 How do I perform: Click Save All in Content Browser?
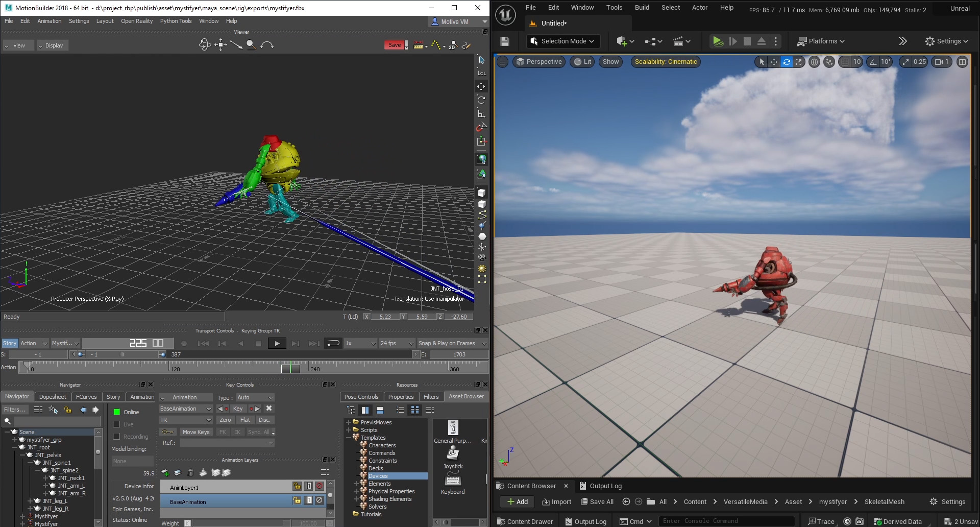click(x=597, y=502)
